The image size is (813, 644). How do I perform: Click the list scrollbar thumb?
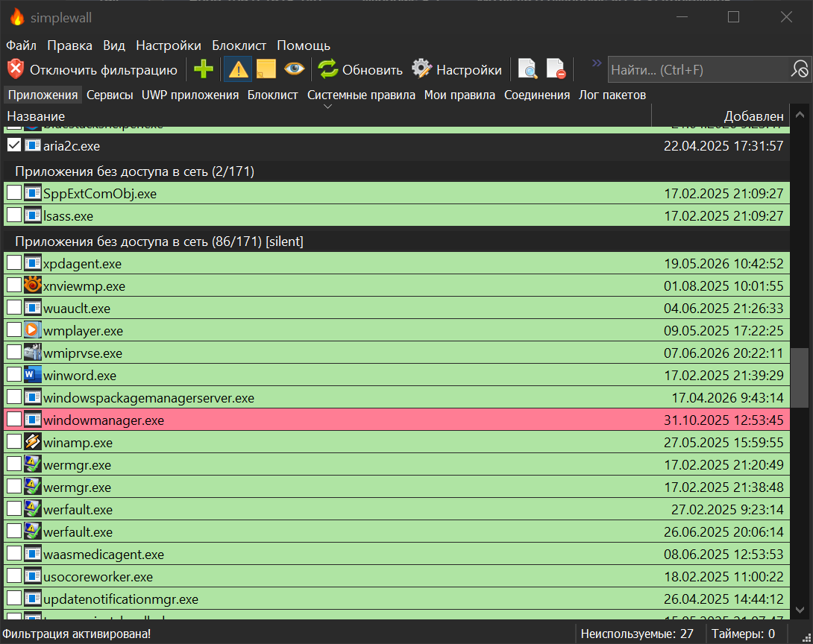[801, 378]
